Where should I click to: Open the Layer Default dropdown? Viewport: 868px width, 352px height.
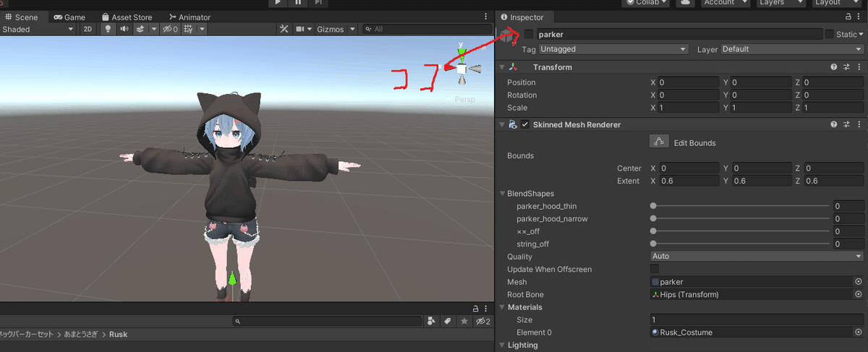point(793,49)
